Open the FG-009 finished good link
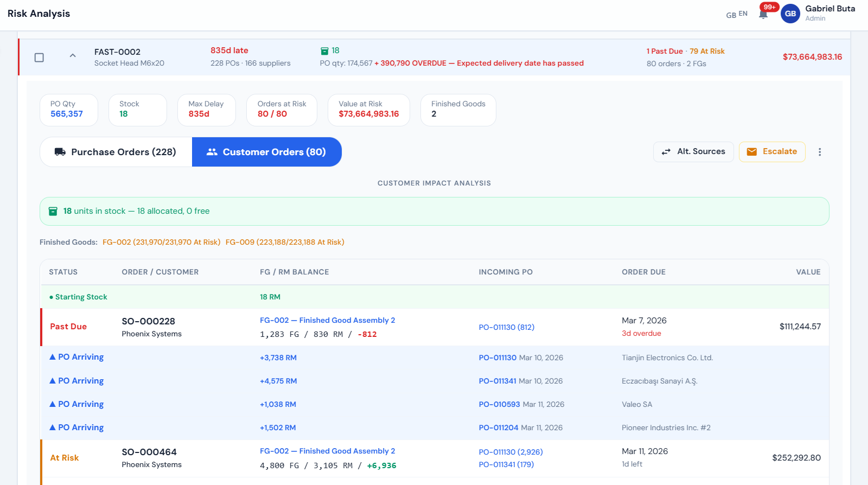The width and height of the screenshot is (868, 485). [x=285, y=242]
